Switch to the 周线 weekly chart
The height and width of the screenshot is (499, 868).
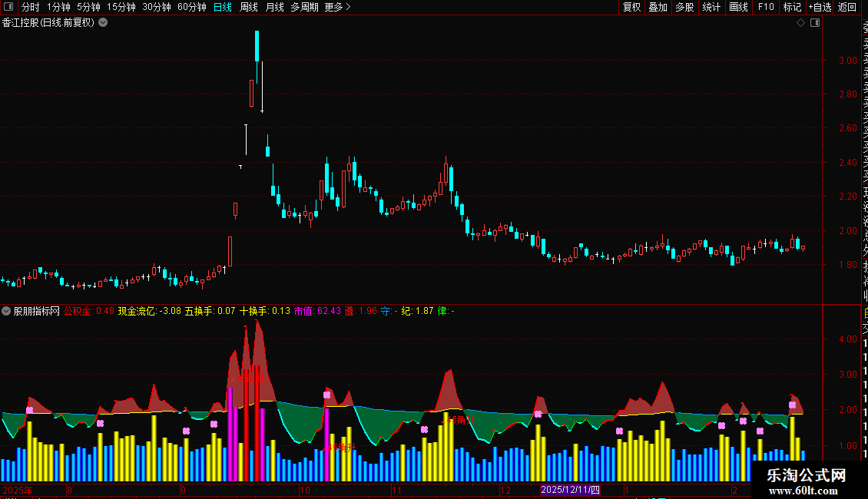point(249,7)
